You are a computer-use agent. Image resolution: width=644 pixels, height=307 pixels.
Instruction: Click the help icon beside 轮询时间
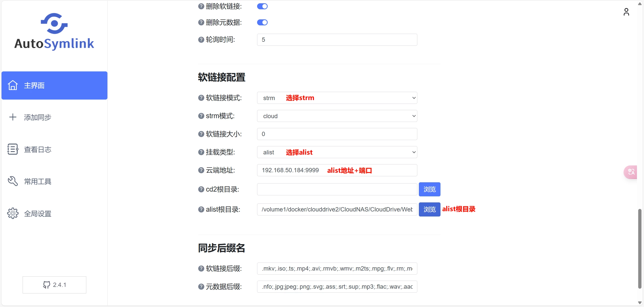201,40
